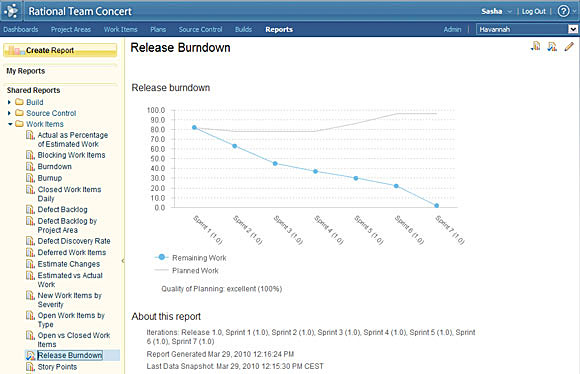Click the Open Work Items by Type icon
The image size is (580, 374).
pyautogui.click(x=30, y=315)
